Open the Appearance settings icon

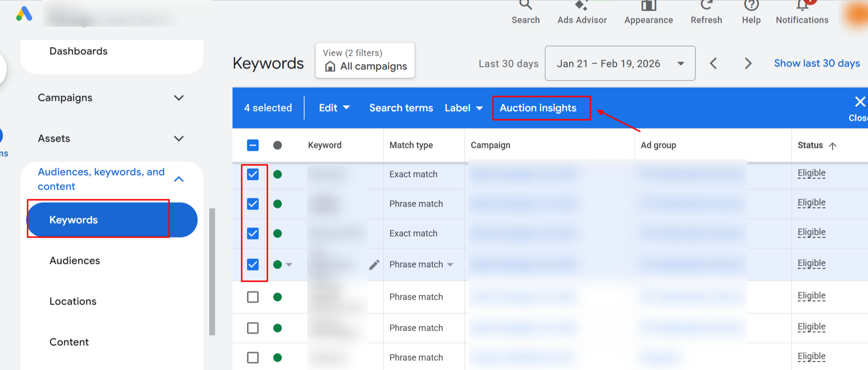point(648,7)
